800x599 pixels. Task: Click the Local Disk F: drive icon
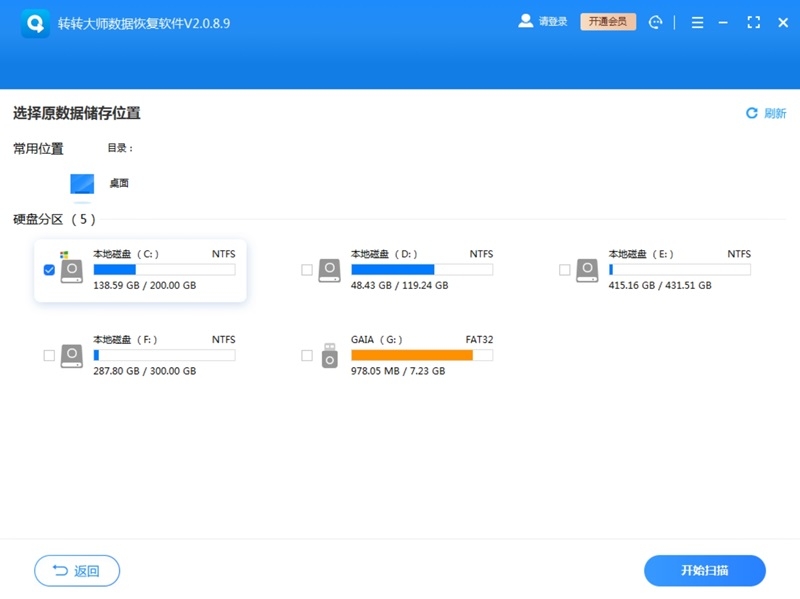[x=70, y=355]
